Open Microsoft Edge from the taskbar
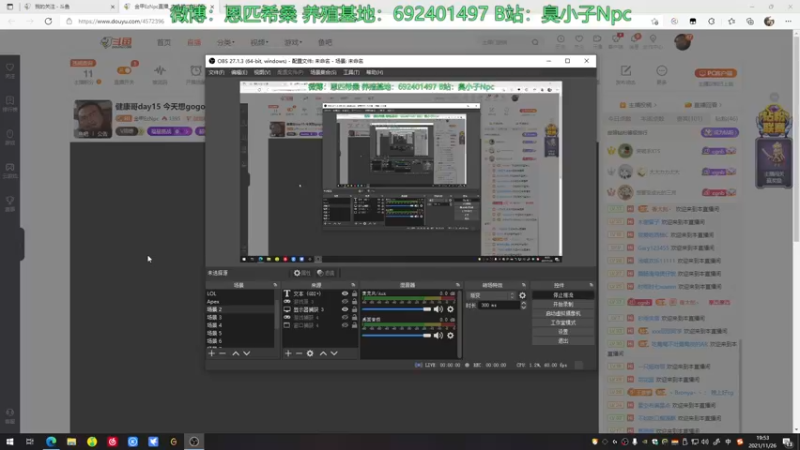 click(51, 442)
